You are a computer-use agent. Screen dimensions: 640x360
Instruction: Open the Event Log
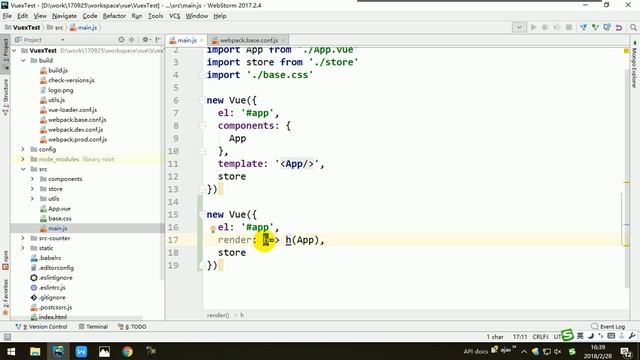click(608, 327)
